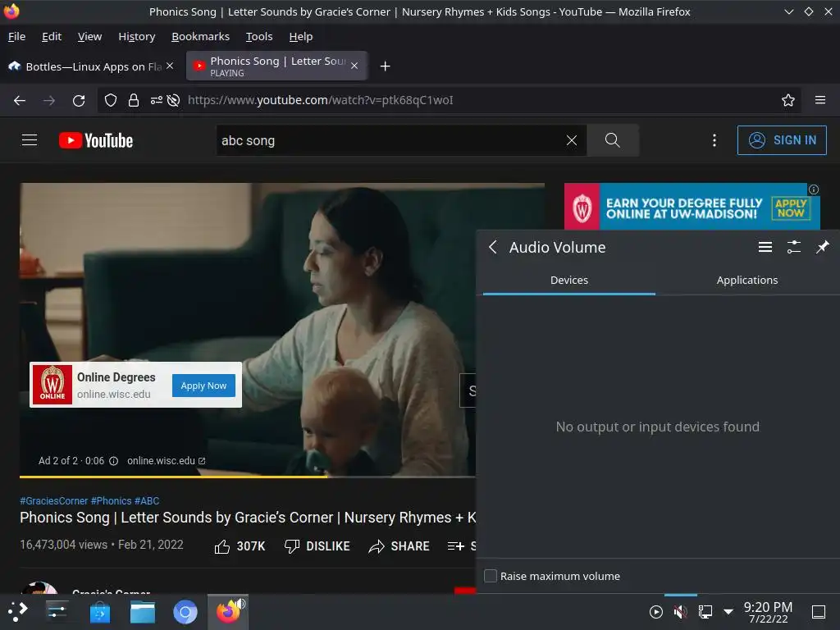This screenshot has height=630, width=840.
Task: Click the #GraciesCorner hashtag
Action: [x=53, y=501]
